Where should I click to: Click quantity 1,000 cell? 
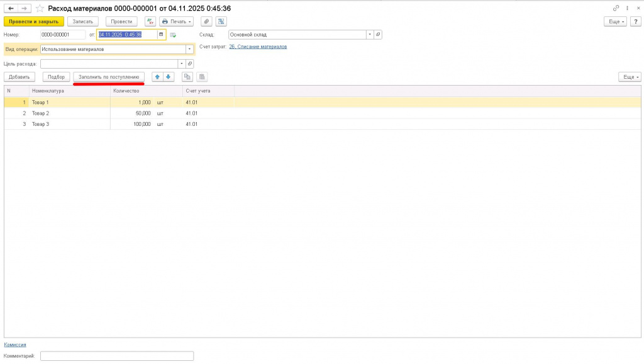click(131, 103)
